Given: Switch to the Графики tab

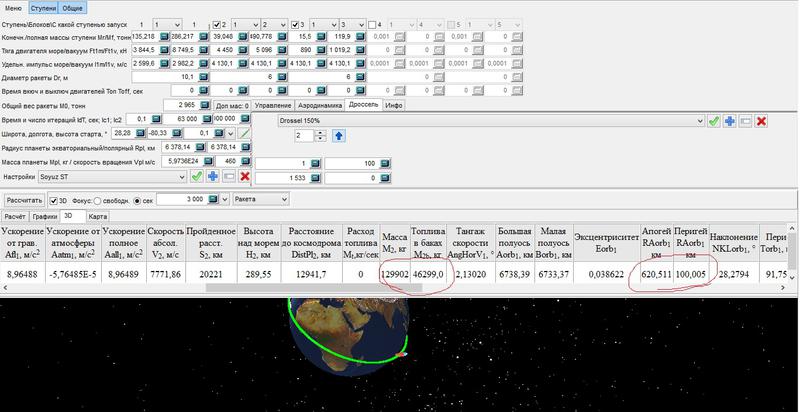Looking at the screenshot, I should [44, 217].
